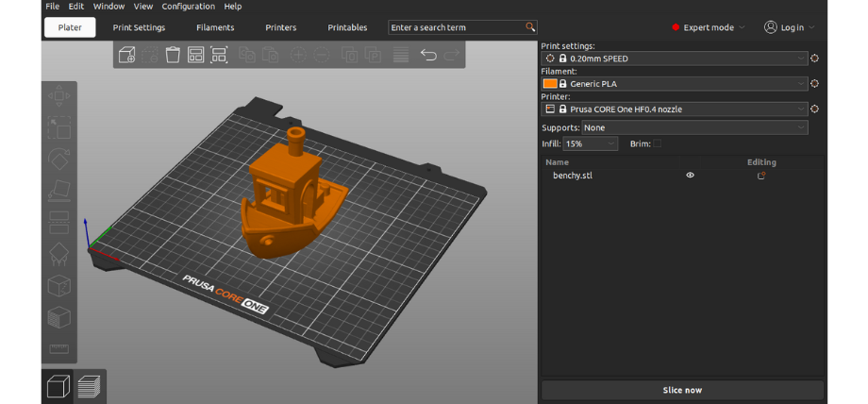
Task: Arrange all objects on the bed
Action: [x=196, y=55]
